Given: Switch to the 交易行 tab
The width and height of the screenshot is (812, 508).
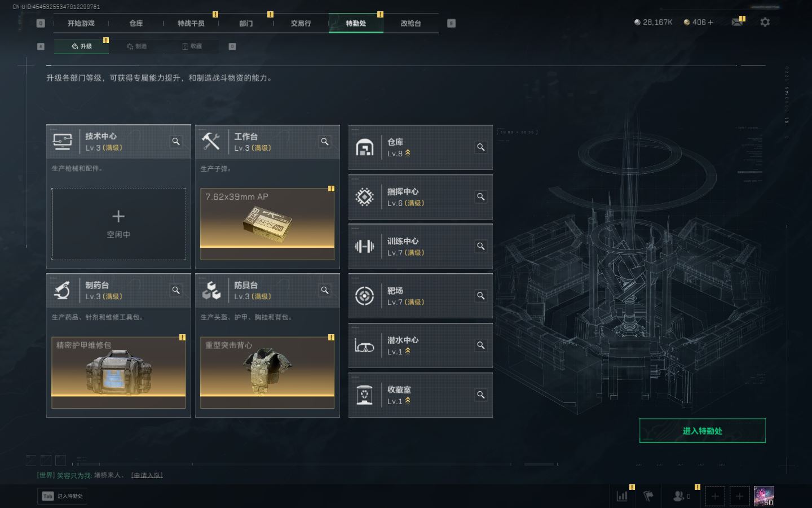Looking at the screenshot, I should (x=301, y=23).
